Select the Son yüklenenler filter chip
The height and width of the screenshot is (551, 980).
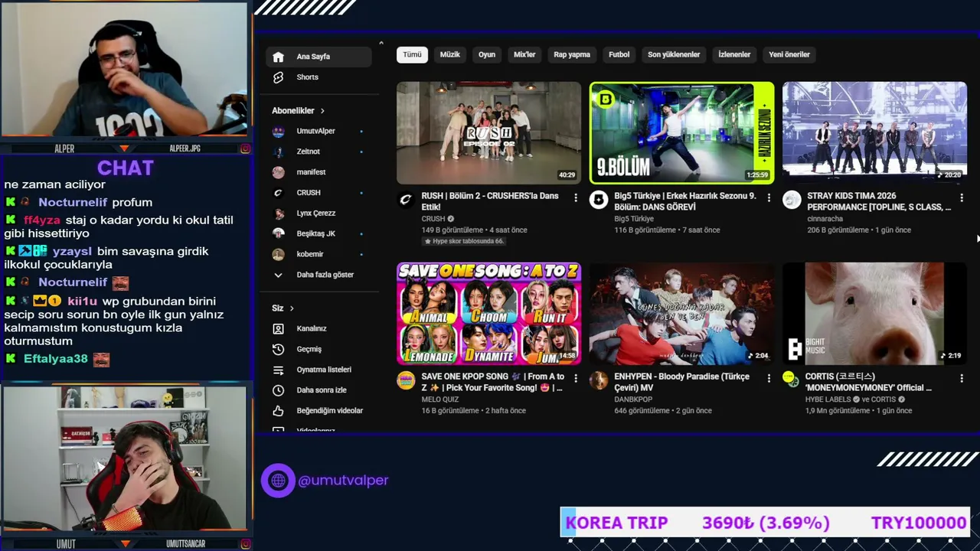674,54
